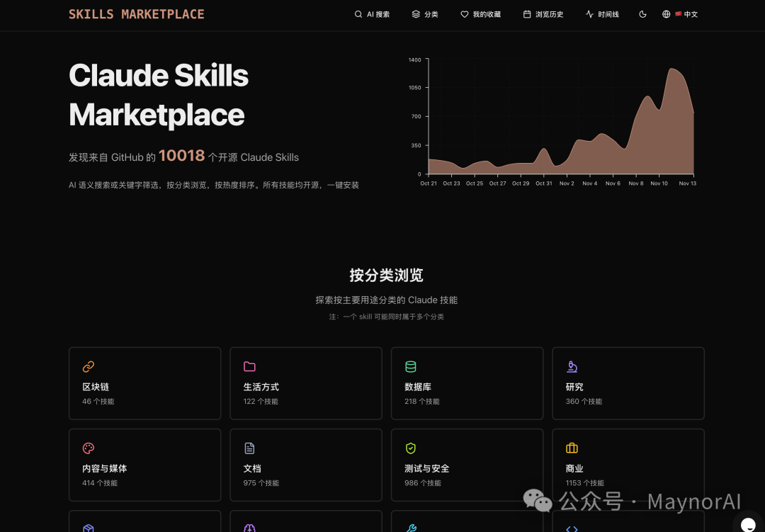Image resolution: width=765 pixels, height=532 pixels.
Task: Click the 按分类浏览 section heading
Action: tap(387, 276)
